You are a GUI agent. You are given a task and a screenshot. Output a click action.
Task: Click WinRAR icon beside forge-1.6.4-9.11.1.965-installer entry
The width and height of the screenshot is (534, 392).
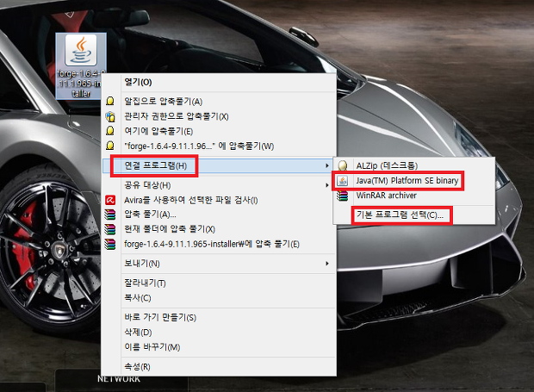(110, 245)
